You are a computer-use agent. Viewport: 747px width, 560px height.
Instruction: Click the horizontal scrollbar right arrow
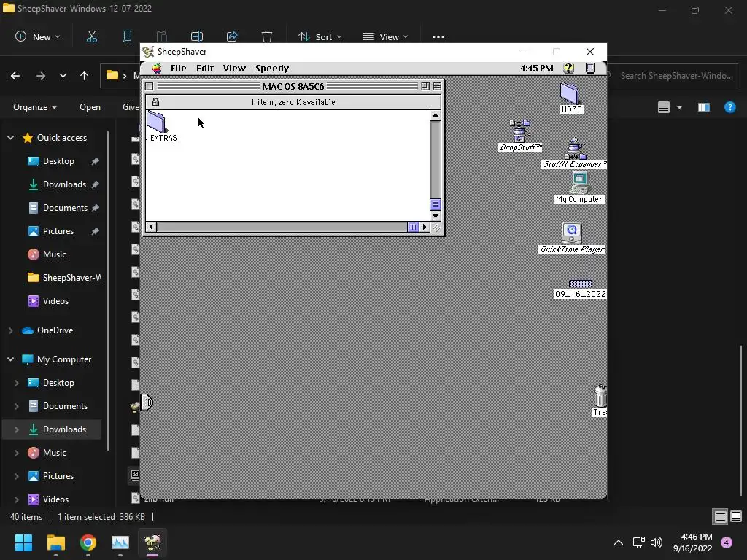coord(425,227)
